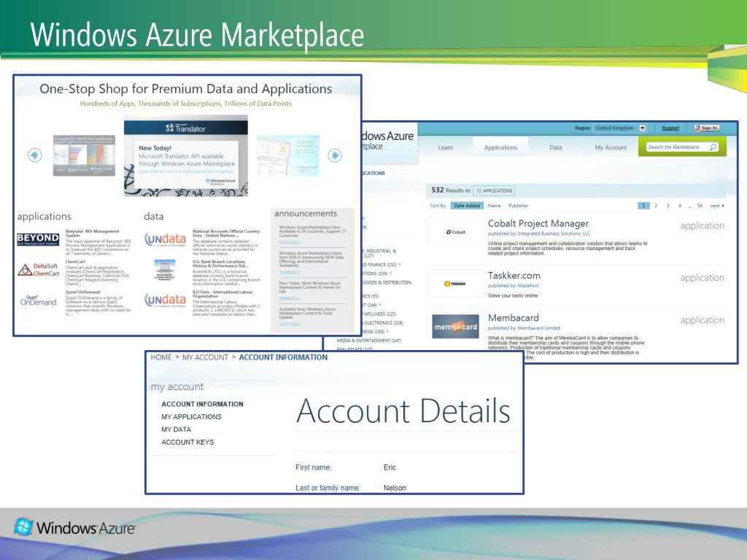This screenshot has height=560, width=747.
Task: Go to results page 4
Action: (x=680, y=206)
